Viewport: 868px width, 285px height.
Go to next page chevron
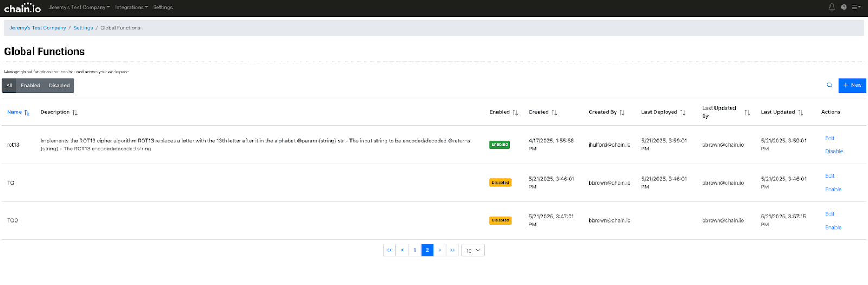(440, 250)
